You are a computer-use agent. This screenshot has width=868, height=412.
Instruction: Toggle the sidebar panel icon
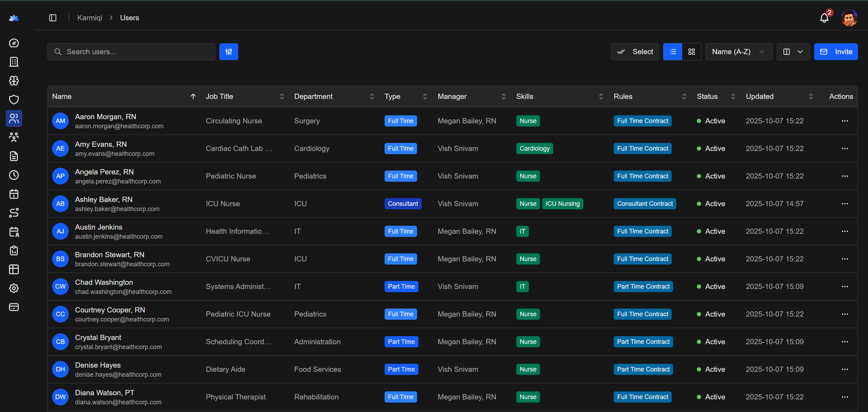(53, 18)
